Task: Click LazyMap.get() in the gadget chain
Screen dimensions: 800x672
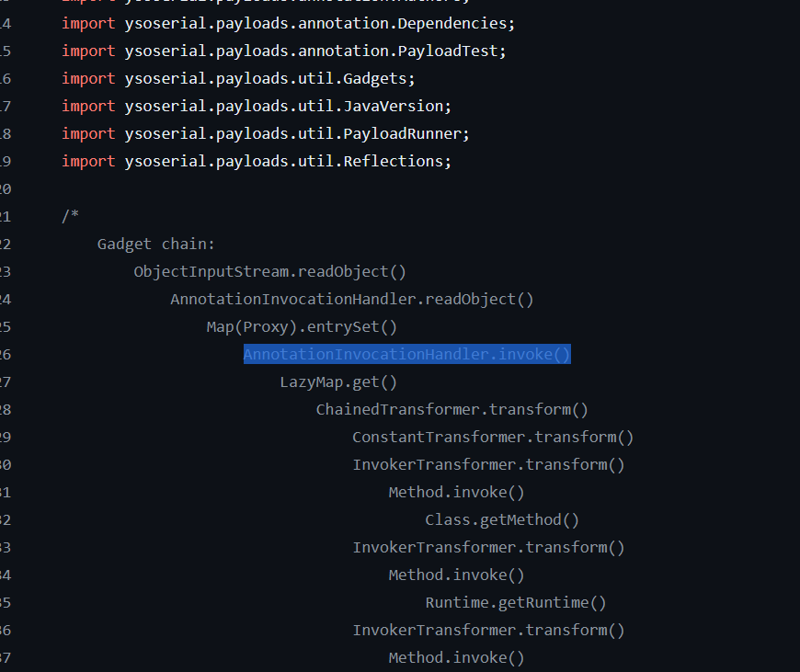Action: (x=337, y=382)
